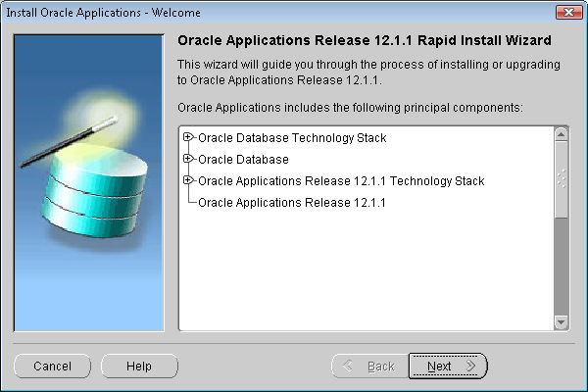Screen dimensions: 588x392
Task: Open Help for the installer
Action: coord(139,366)
